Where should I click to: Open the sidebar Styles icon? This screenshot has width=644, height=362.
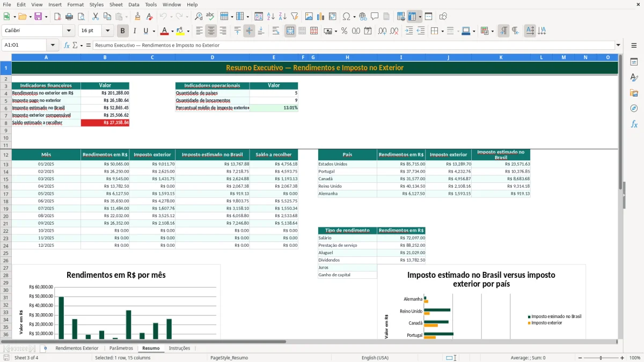(634, 78)
